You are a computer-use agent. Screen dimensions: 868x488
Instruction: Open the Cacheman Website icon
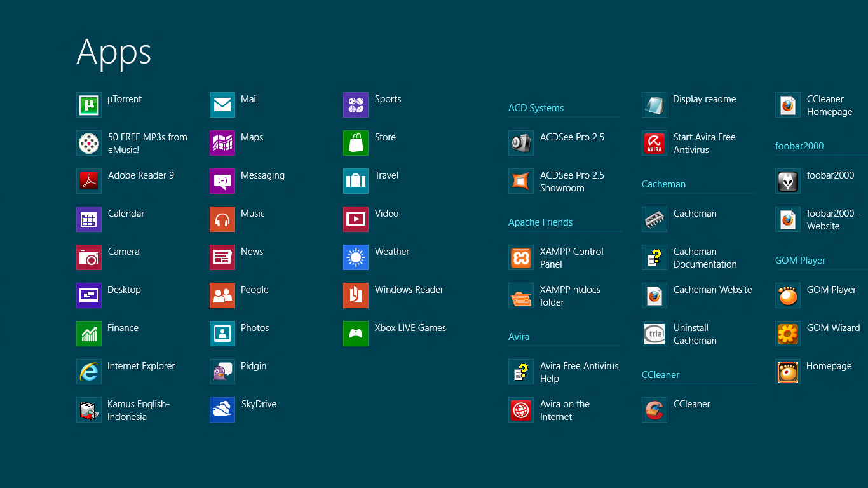[654, 295]
